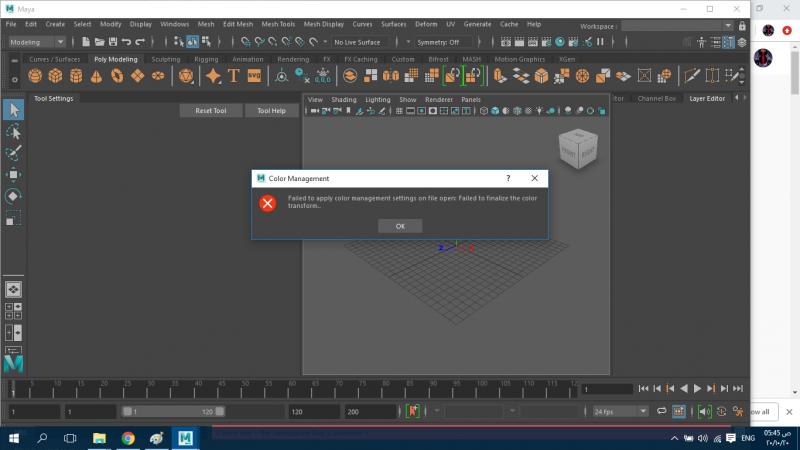Image resolution: width=800 pixels, height=450 pixels.
Task: Toggle the viewport grid display icon
Action: (399, 111)
